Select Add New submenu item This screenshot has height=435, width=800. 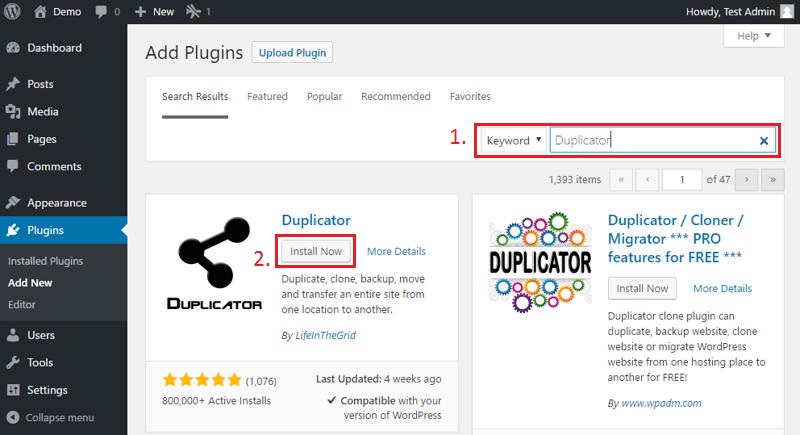coord(30,283)
